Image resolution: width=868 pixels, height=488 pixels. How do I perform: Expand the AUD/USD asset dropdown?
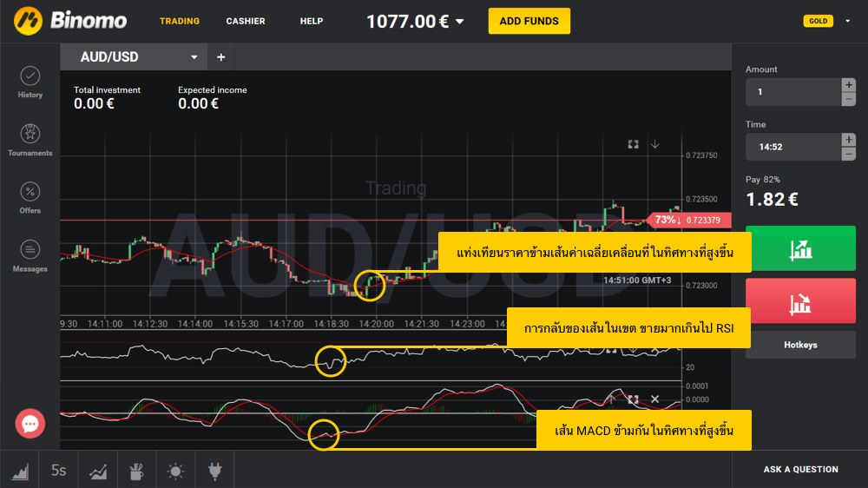point(194,57)
